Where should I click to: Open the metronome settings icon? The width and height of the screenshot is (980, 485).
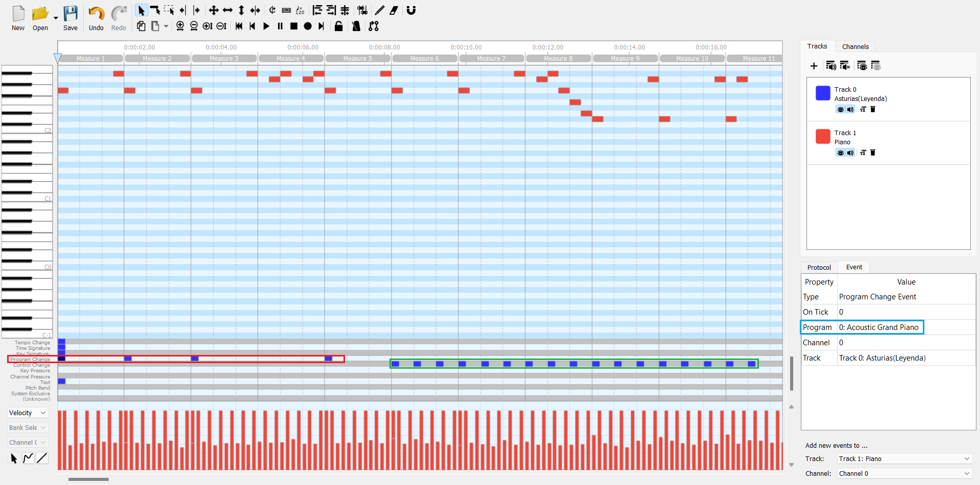(356, 26)
